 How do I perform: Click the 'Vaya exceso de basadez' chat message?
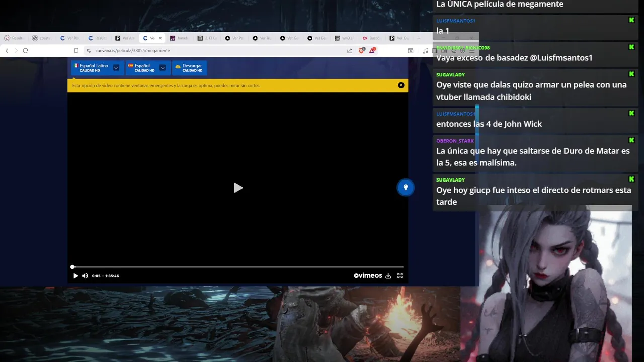point(514,58)
